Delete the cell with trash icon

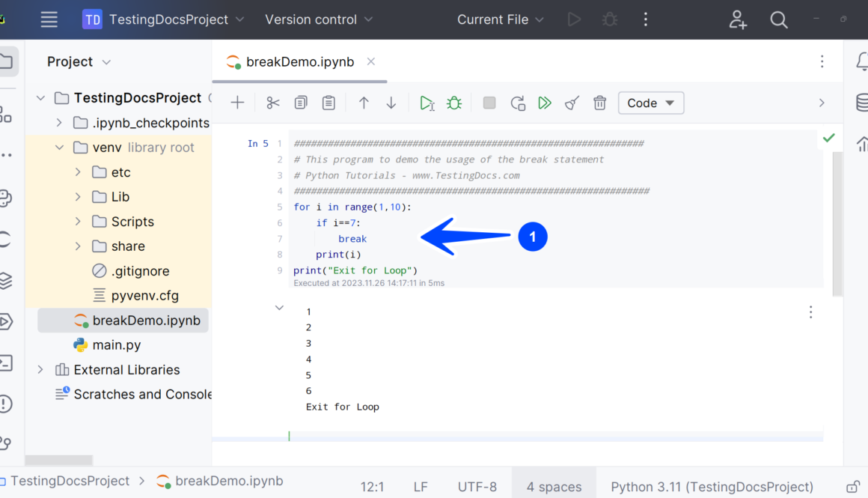click(x=599, y=103)
